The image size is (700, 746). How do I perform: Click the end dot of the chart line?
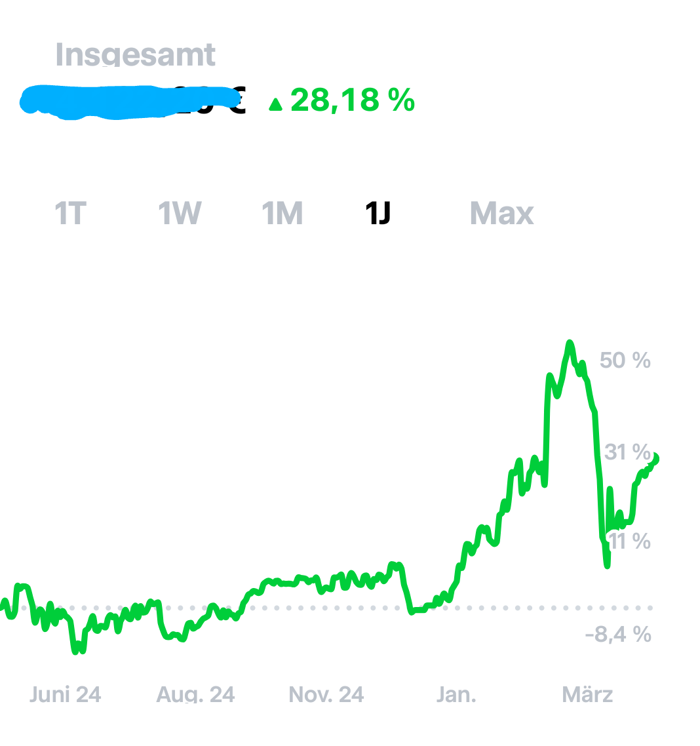655,459
